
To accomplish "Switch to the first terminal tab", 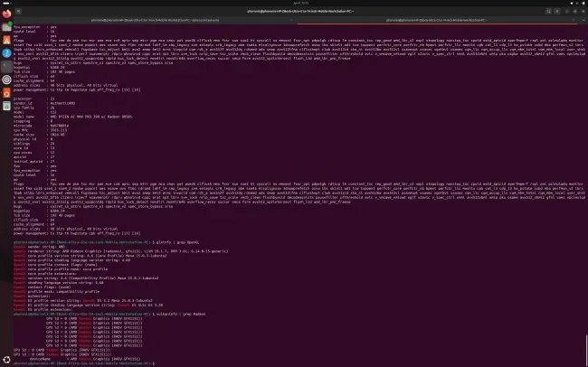I will (x=155, y=20).
